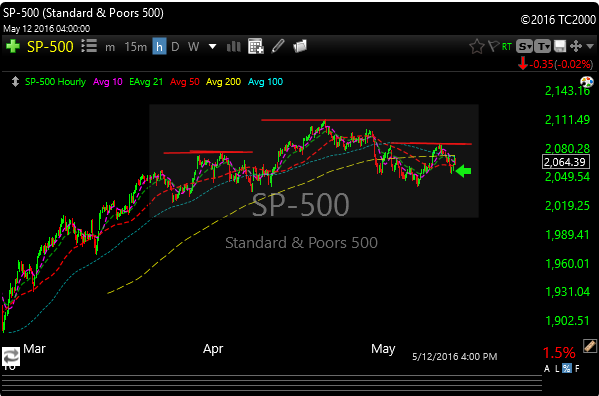Open the bar chart style icon
This screenshot has width=599, height=396.
point(233,47)
